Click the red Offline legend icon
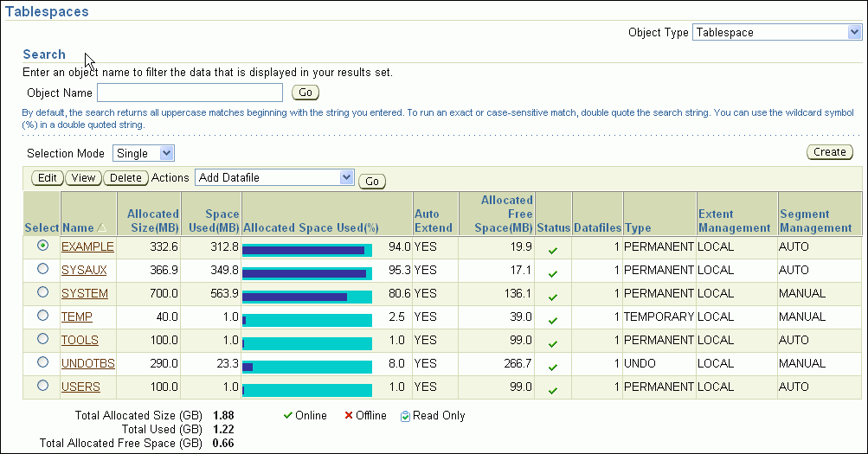The height and width of the screenshot is (454, 868). [349, 416]
